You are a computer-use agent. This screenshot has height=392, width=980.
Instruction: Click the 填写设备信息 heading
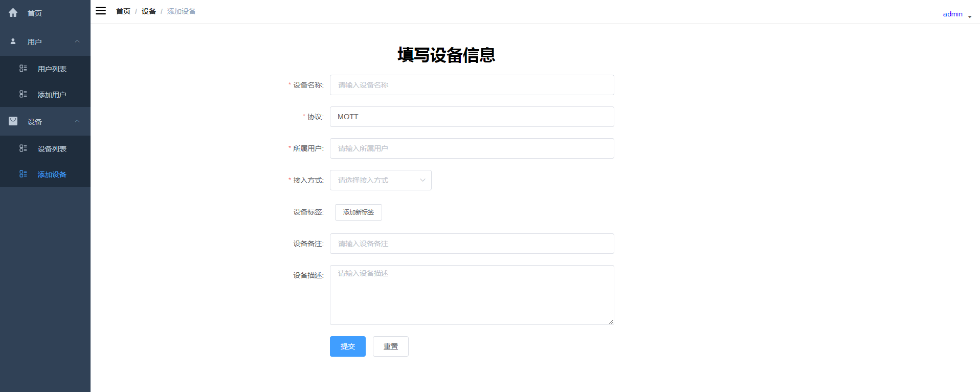point(447,55)
